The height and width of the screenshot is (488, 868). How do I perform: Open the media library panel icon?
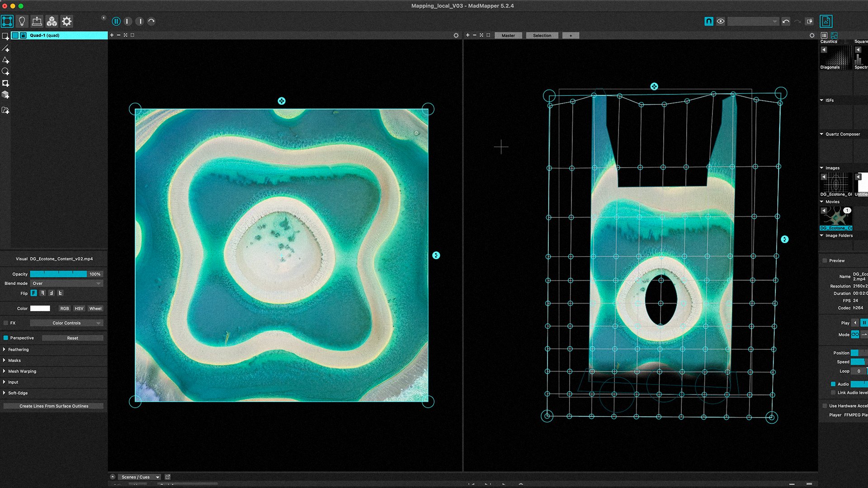pyautogui.click(x=826, y=21)
